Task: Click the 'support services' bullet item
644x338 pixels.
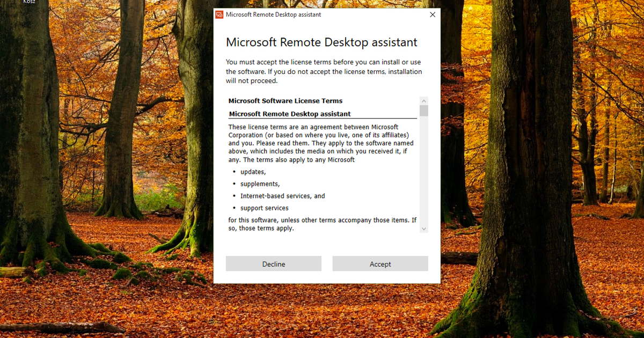Action: [x=264, y=208]
